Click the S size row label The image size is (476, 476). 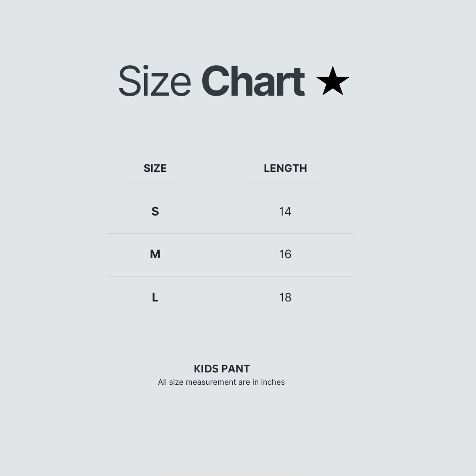[x=155, y=212]
